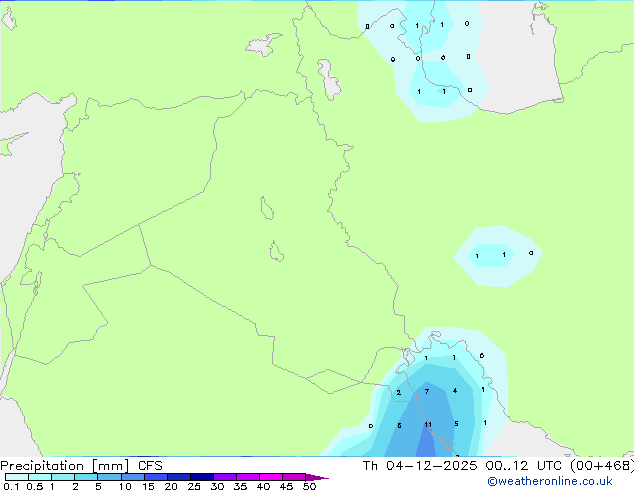Click the 0.1–0.5 mm legend color box
Image resolution: width=634 pixels, height=490 pixels.
pos(17,477)
